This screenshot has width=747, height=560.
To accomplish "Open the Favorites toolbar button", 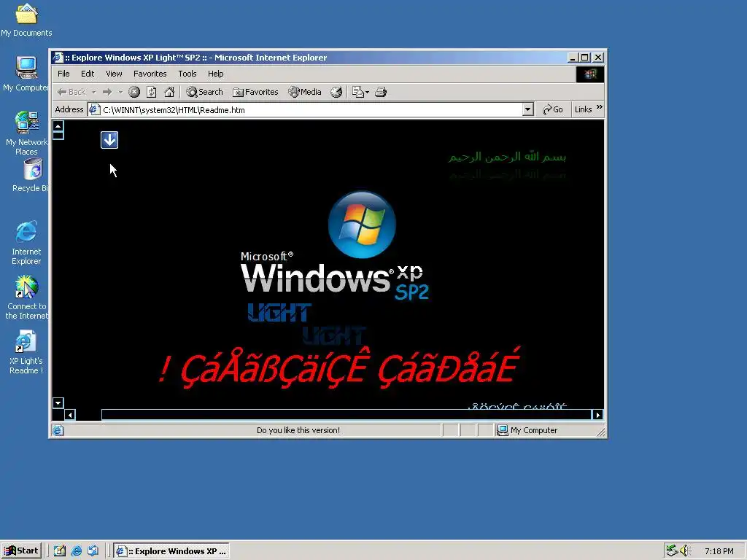I will (x=255, y=92).
